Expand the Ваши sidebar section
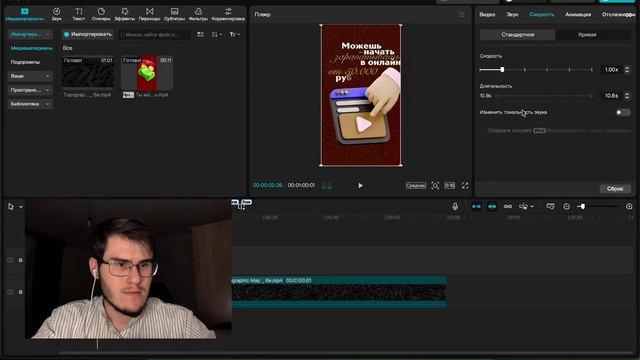Screen dimensions: 640x360 click(x=30, y=76)
